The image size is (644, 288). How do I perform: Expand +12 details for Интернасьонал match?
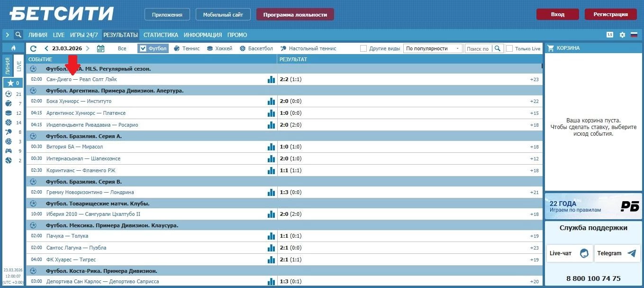(535, 158)
